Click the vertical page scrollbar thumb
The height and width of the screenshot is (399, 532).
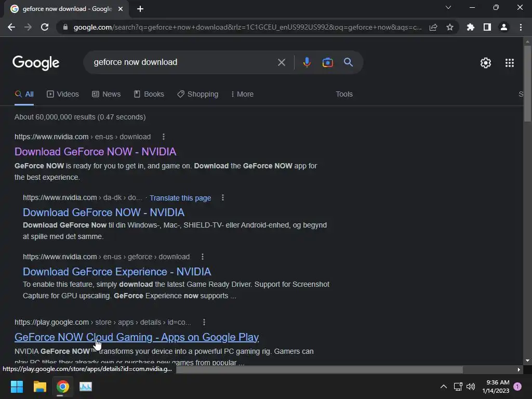pyautogui.click(x=527, y=83)
